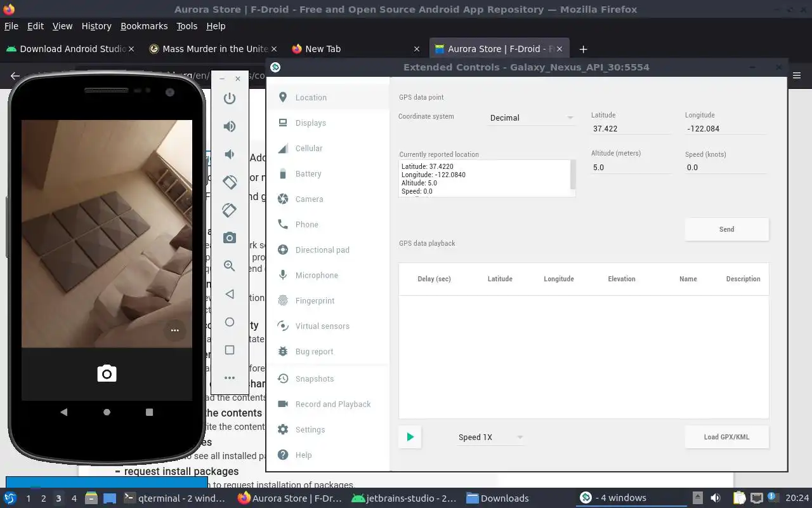The width and height of the screenshot is (812, 508).
Task: Click the Load GPX/KML button
Action: tap(726, 437)
